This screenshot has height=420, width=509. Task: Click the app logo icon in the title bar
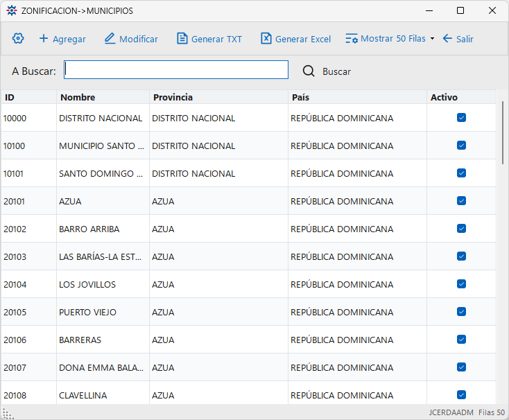12,10
